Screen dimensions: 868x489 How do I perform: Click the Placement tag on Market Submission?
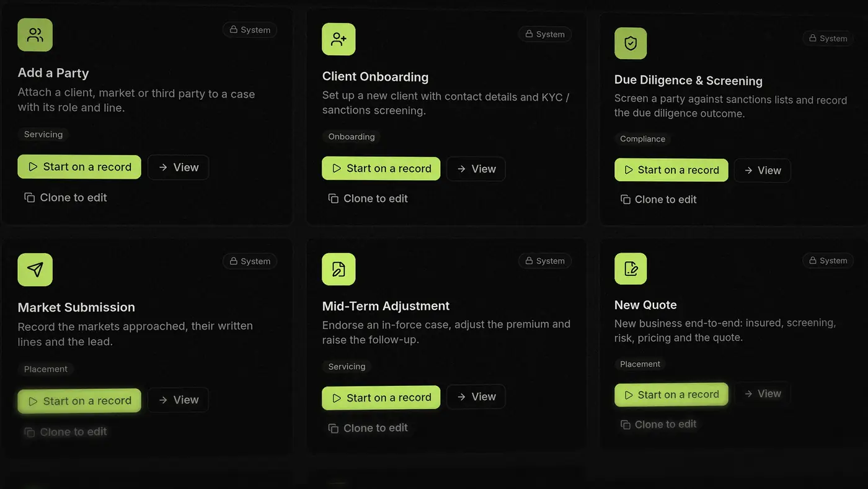pos(46,369)
